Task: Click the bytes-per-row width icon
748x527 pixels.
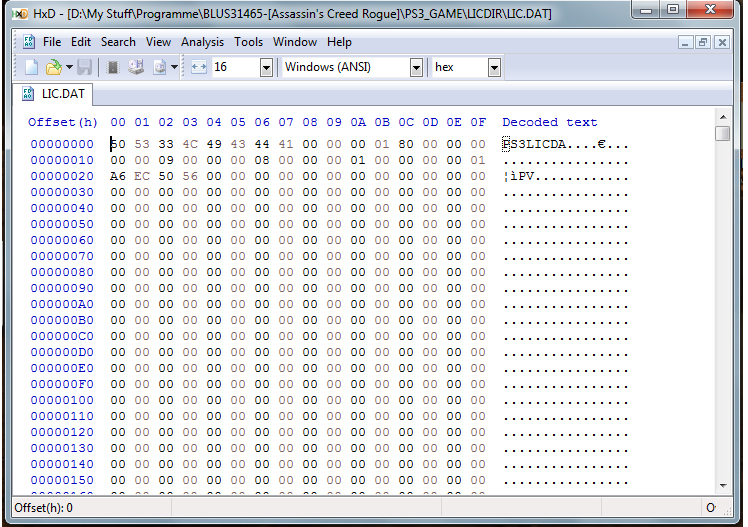Action: coord(198,67)
